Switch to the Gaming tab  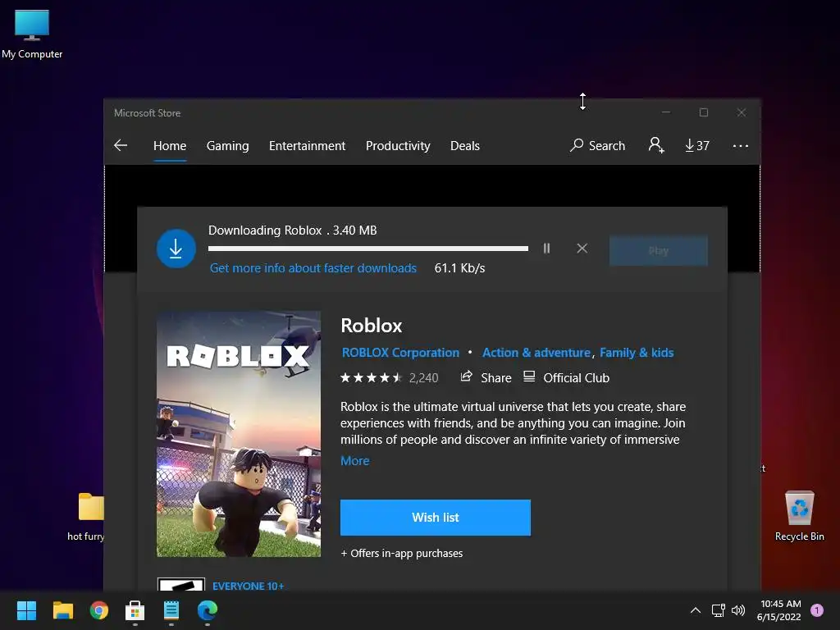228,146
